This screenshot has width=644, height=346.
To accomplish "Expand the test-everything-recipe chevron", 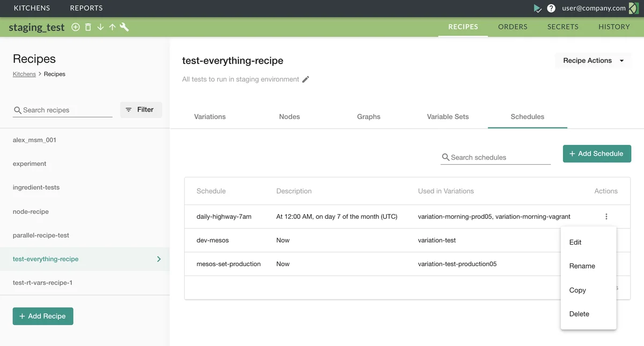I will pyautogui.click(x=159, y=259).
